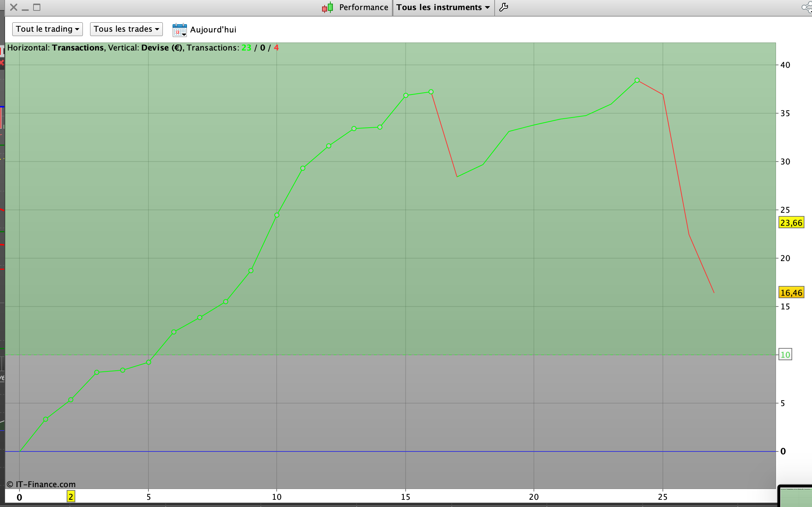Click the yellow 2 marker on horizontal axis
This screenshot has height=507, width=812.
(x=71, y=497)
